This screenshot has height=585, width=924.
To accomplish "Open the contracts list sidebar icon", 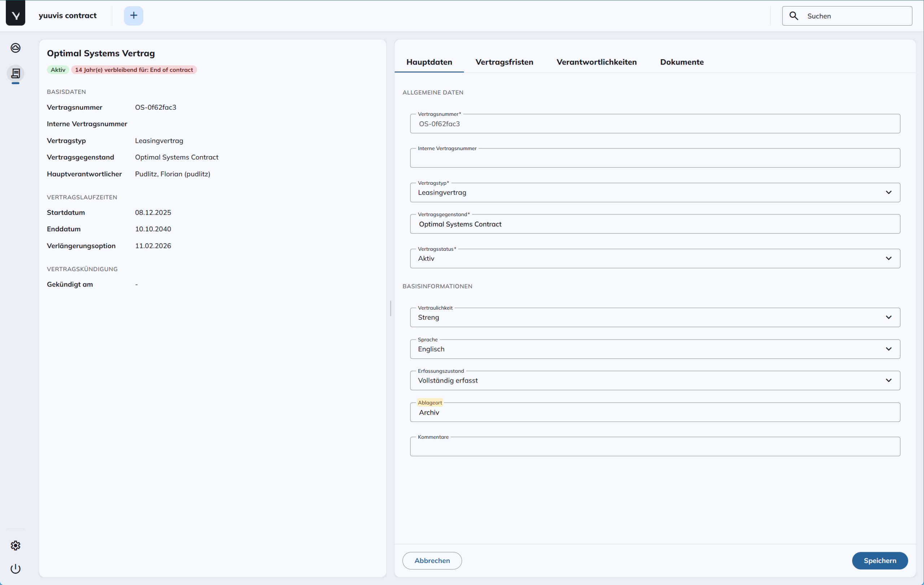I will [x=16, y=73].
